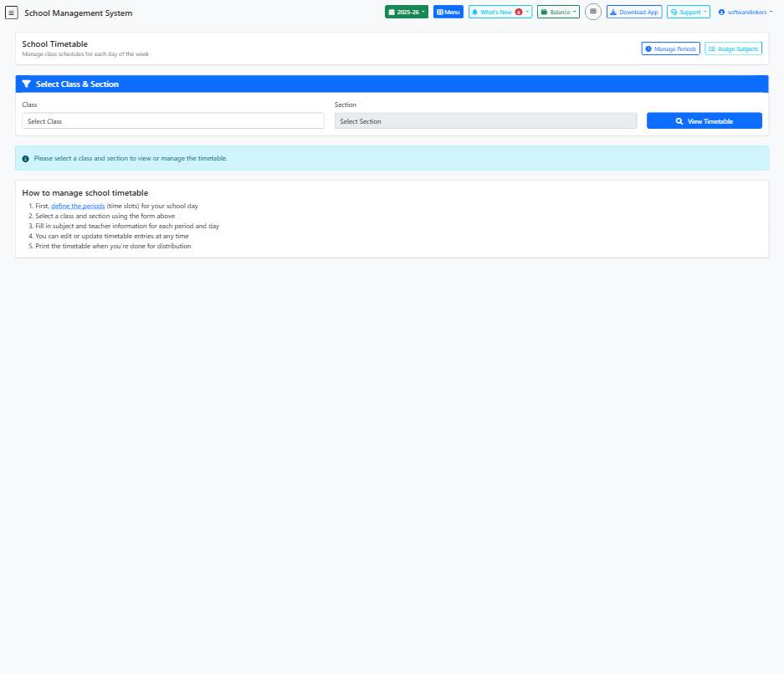Expand the softwarelinkers account menu
This screenshot has width=784, height=674.
(x=746, y=13)
